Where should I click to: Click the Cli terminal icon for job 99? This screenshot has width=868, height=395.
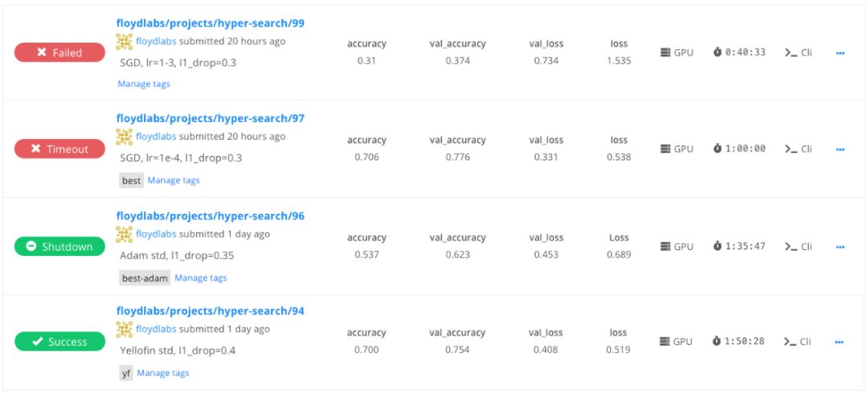pos(791,53)
